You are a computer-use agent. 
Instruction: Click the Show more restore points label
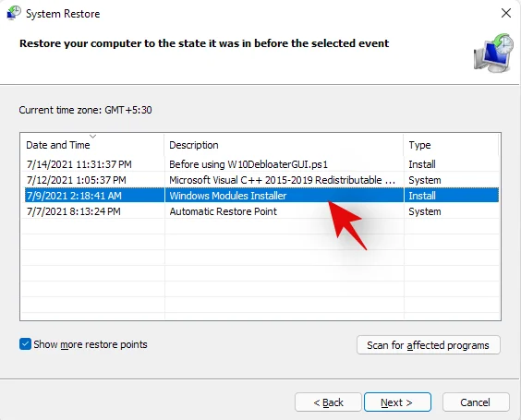91,344
